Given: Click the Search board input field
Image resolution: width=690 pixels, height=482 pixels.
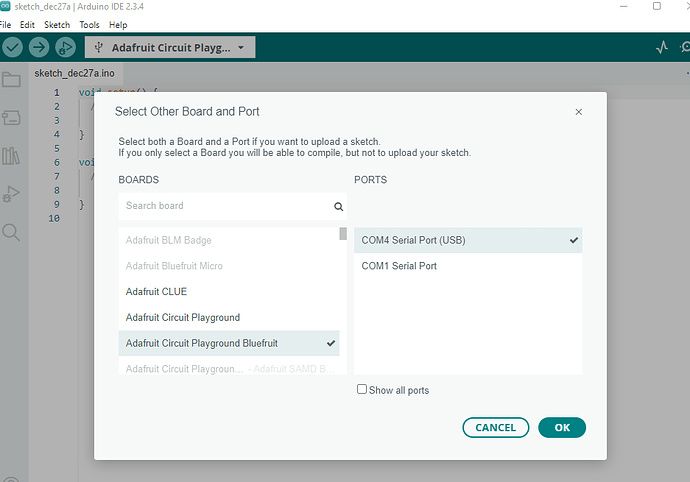Looking at the screenshot, I should click(225, 206).
